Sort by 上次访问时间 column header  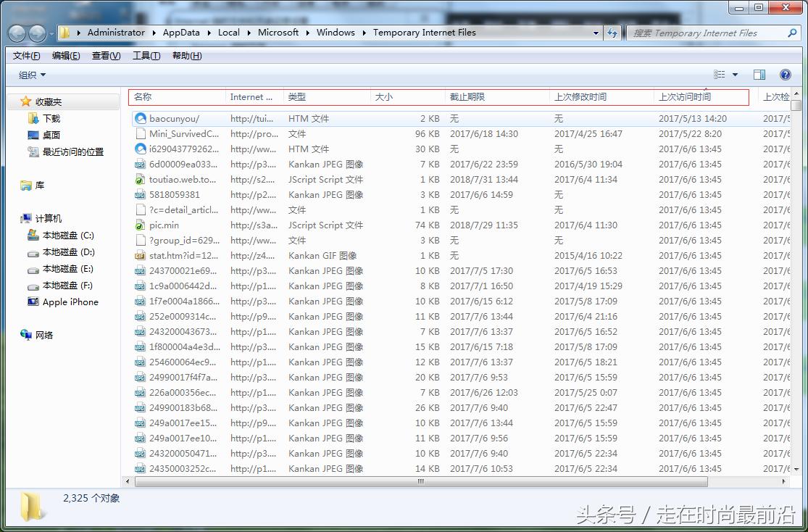pos(684,96)
